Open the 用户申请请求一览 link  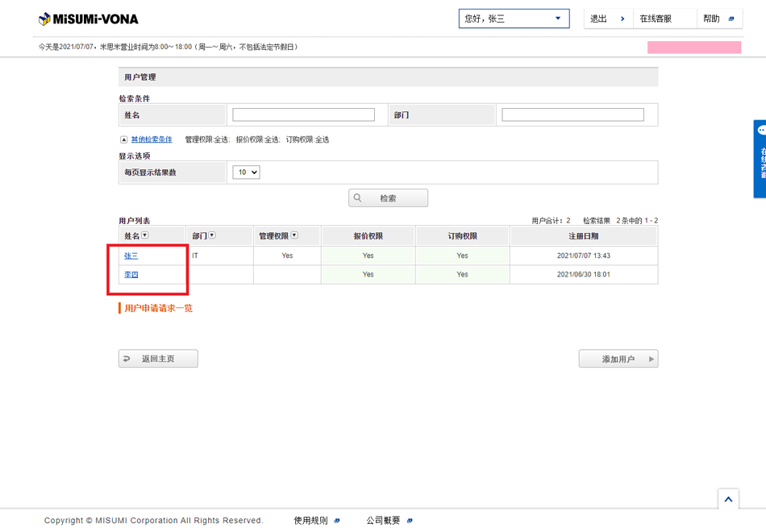click(x=158, y=308)
